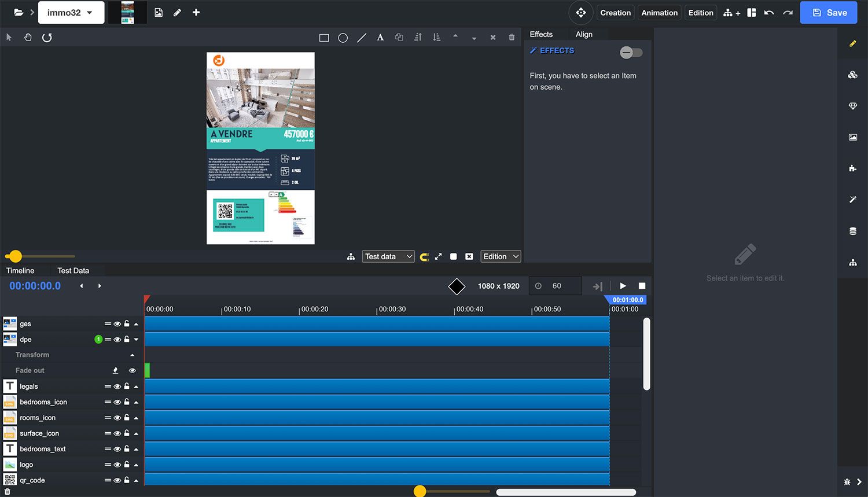This screenshot has width=868, height=497.
Task: Activate the text tool
Action: click(380, 38)
